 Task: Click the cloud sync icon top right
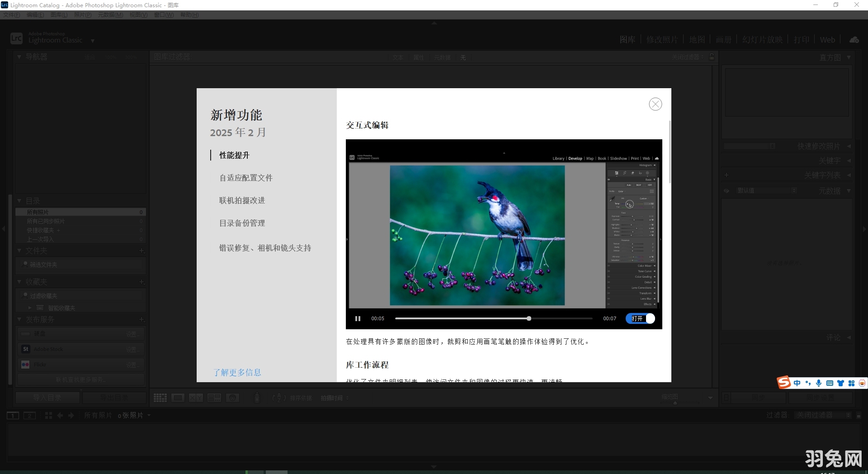854,39
